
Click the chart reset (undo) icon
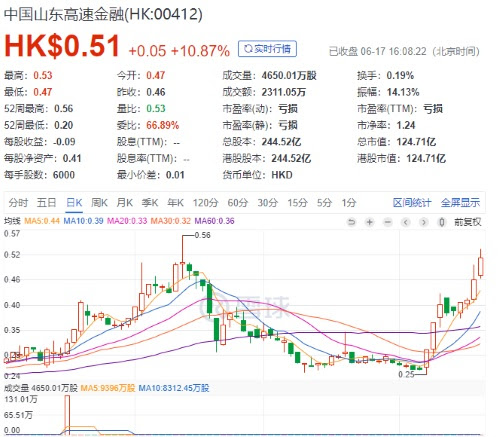(351, 222)
